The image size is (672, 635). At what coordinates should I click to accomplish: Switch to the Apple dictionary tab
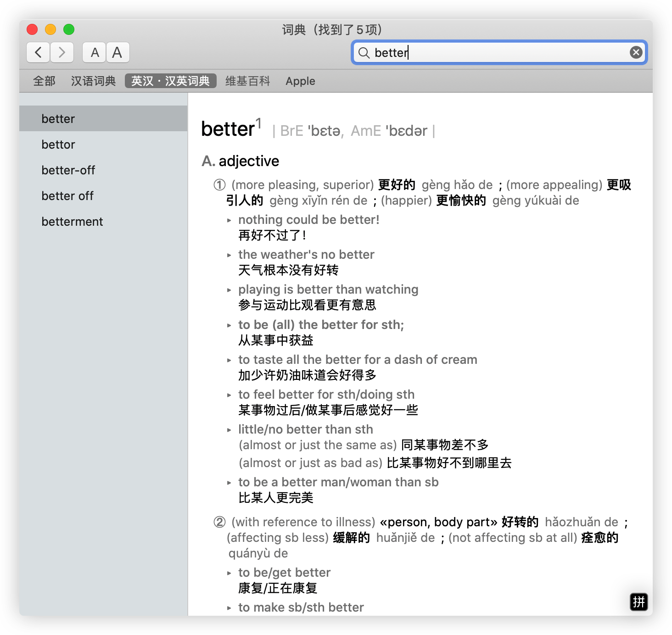pyautogui.click(x=300, y=81)
